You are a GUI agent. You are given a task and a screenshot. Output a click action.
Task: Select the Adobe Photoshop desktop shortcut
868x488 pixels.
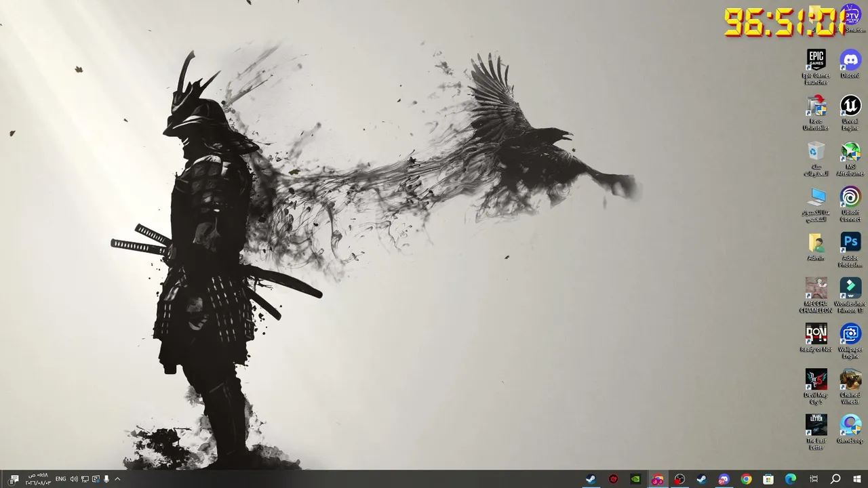coord(850,249)
